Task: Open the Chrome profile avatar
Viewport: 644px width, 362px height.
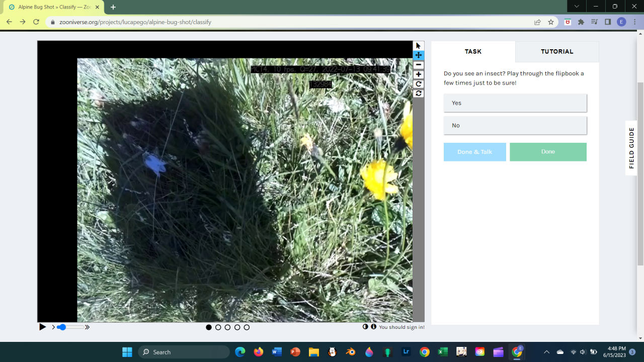Action: 621,22
